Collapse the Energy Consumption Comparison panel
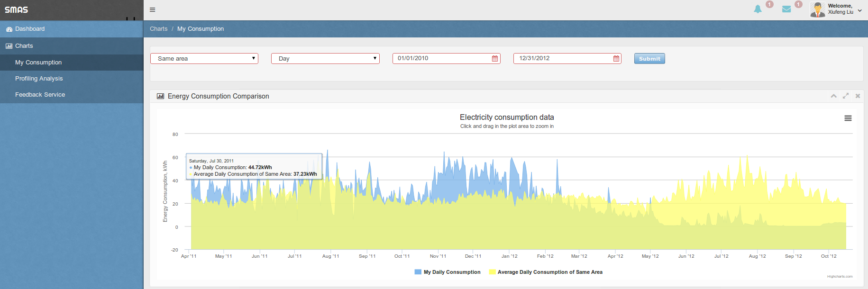Screen dimensions: 868x289 pos(833,96)
